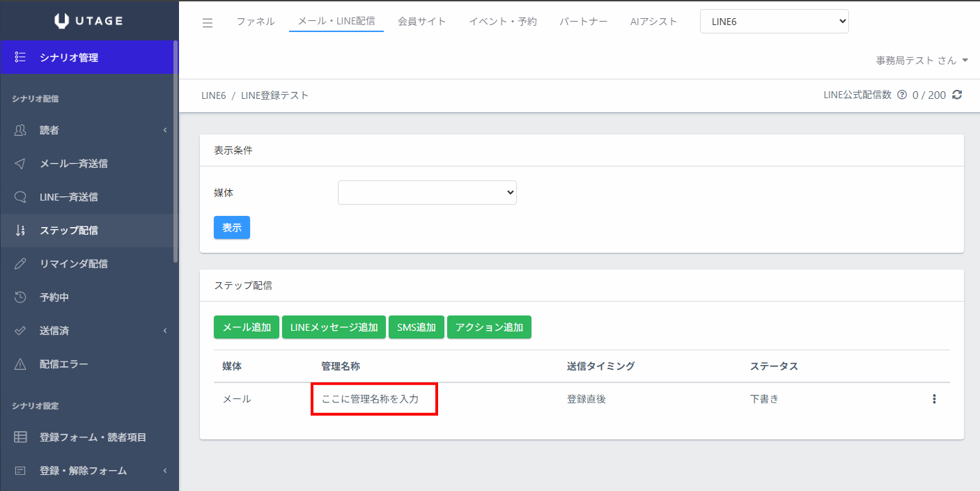Open 配信エラー in the sidebar

[86, 364]
